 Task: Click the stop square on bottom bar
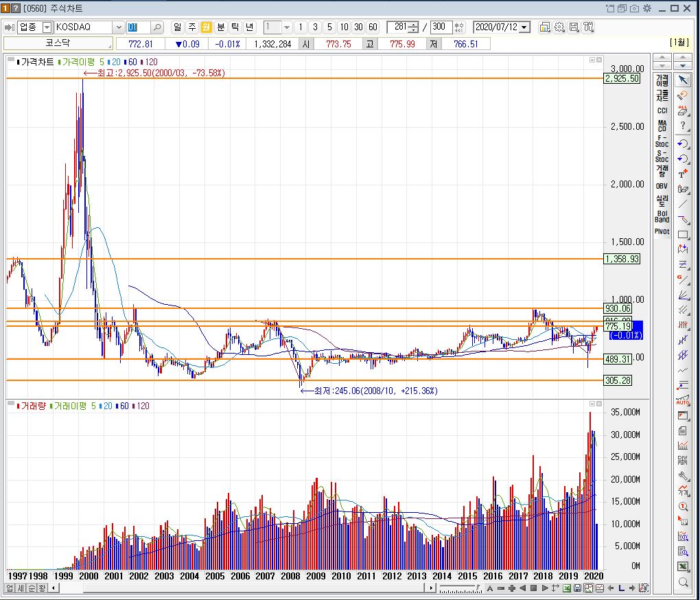tap(533, 588)
